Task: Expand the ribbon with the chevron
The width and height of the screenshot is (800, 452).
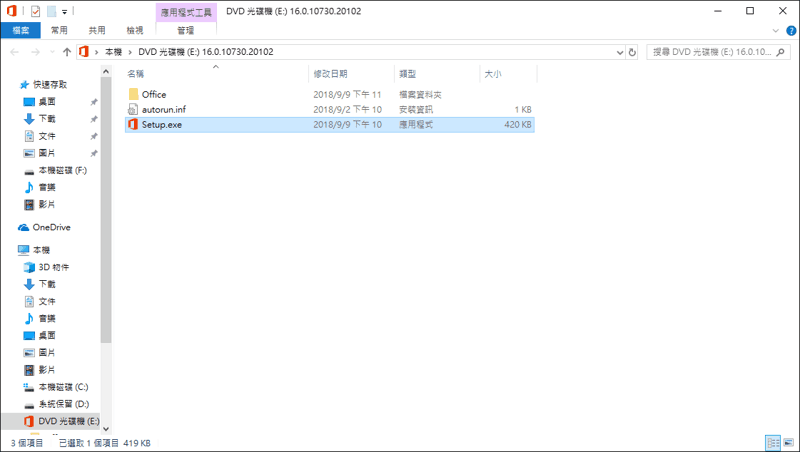Action: (x=776, y=31)
